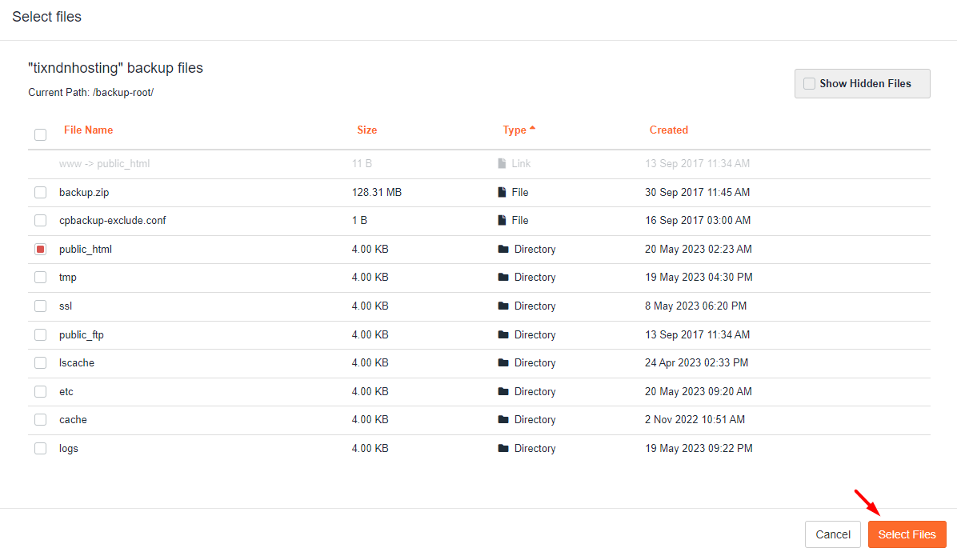Click the folder icon in tmp row
Viewport: 957px width, 560px height.
(x=503, y=277)
